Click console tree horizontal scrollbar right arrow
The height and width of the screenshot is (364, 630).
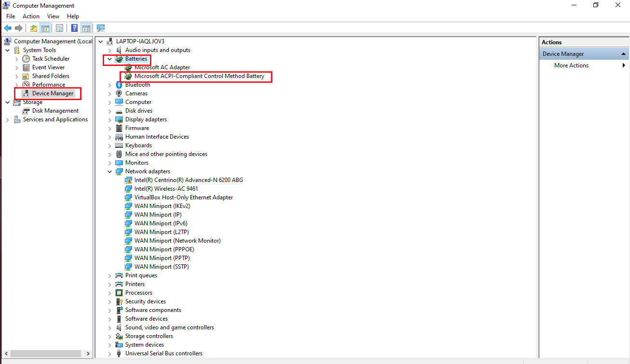[89, 353]
